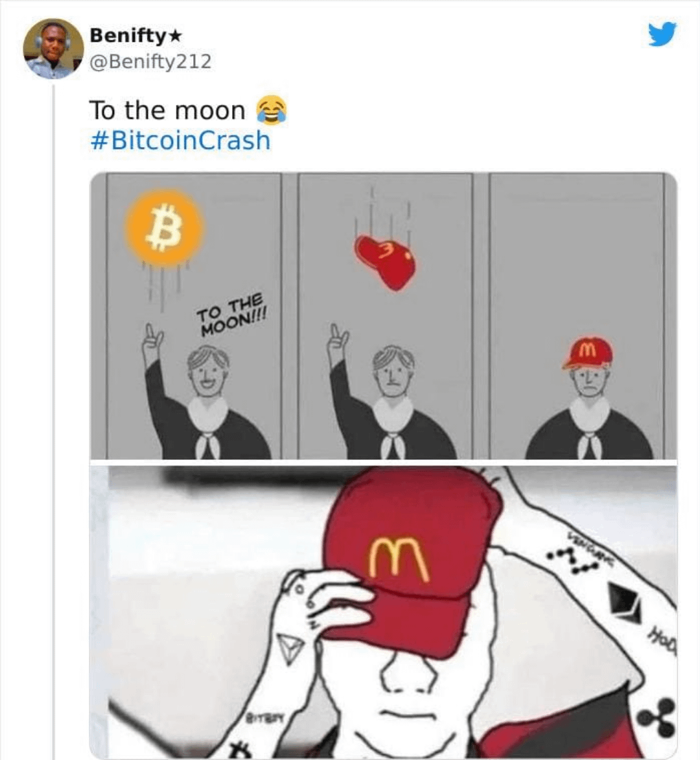Click the Twitter bird logo
700x760 pixels.
(662, 34)
